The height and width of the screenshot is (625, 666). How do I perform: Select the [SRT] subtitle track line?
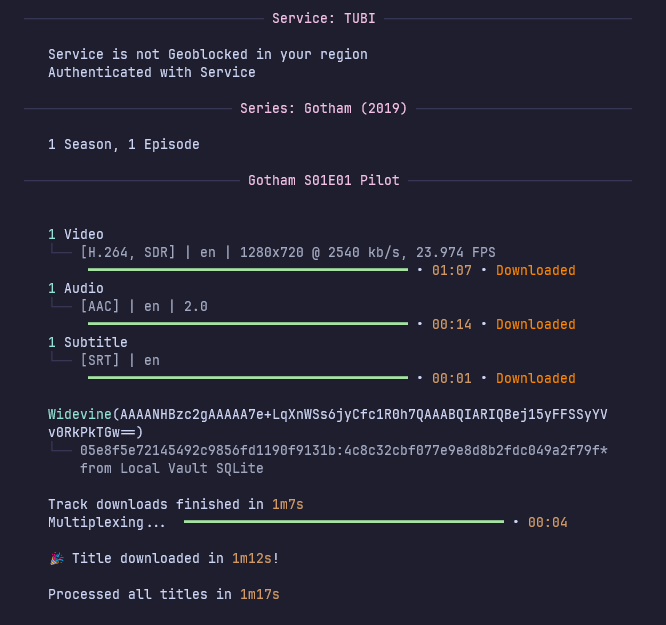pos(120,360)
